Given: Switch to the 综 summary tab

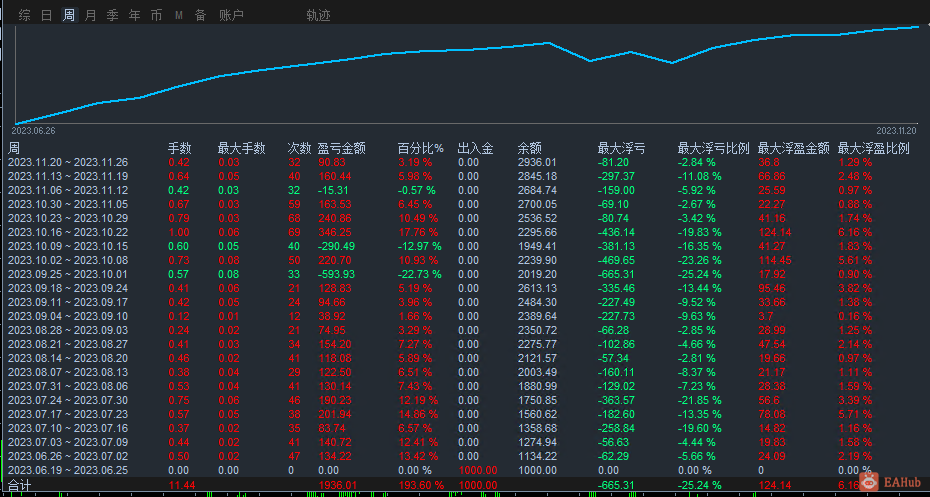Looking at the screenshot, I should pyautogui.click(x=24, y=15).
